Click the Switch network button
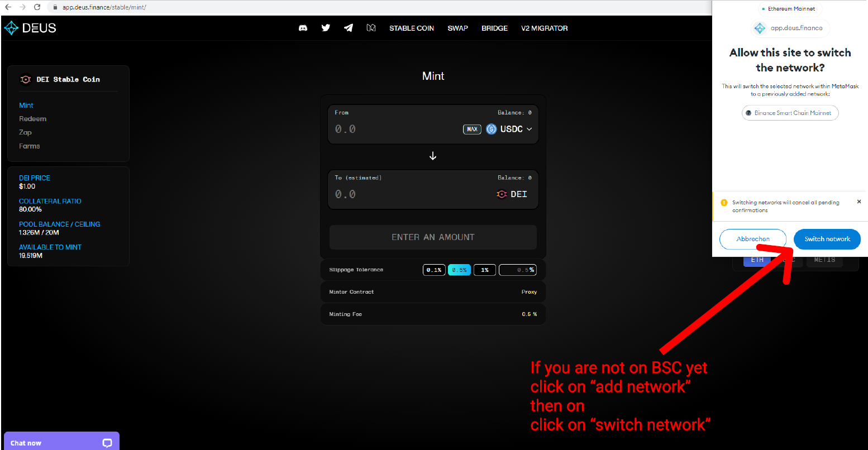 [x=827, y=239]
